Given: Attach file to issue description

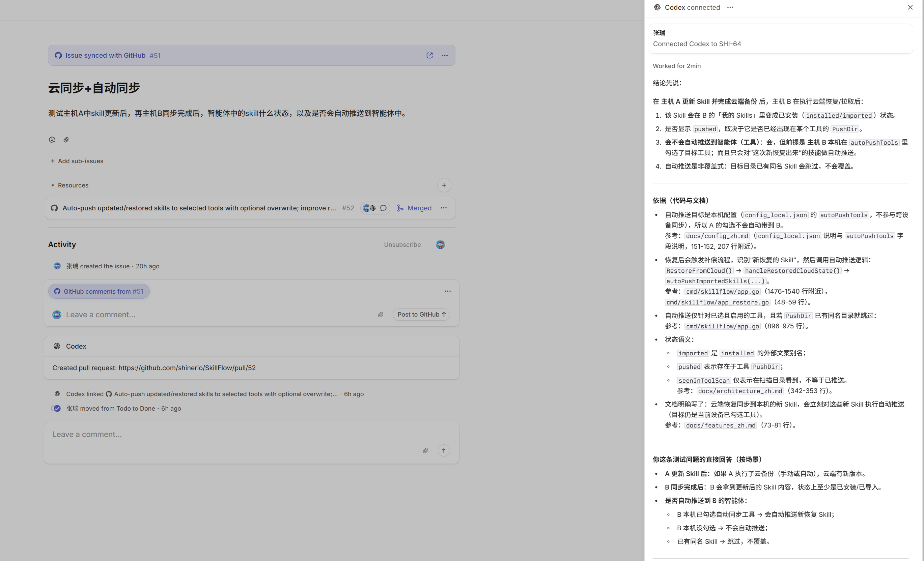Looking at the screenshot, I should 66,140.
